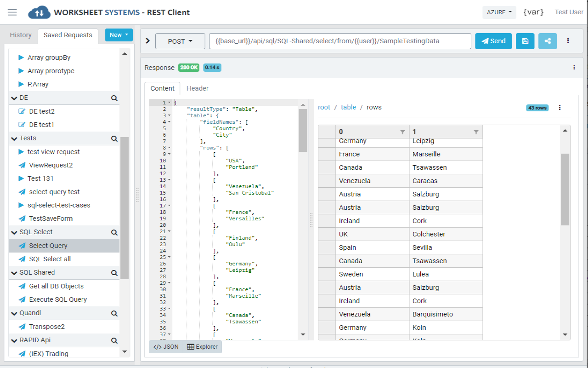Switch to the Explorer view

(202, 347)
